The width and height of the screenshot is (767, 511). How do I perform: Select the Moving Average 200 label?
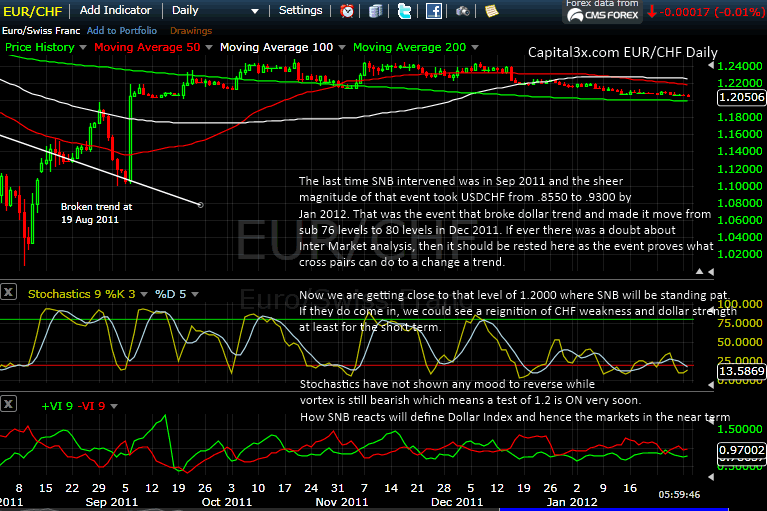[x=409, y=47]
